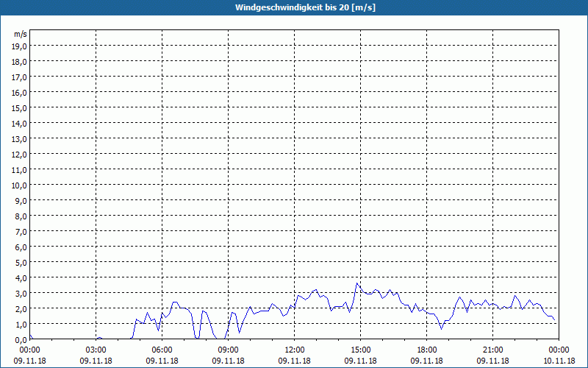Pick the 09.11.18 date under 15:00

click(x=360, y=361)
